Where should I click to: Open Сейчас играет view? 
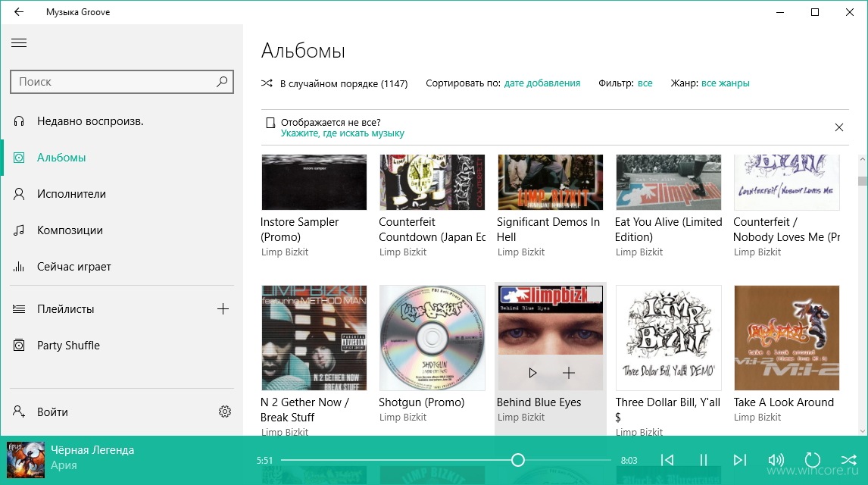pos(122,267)
